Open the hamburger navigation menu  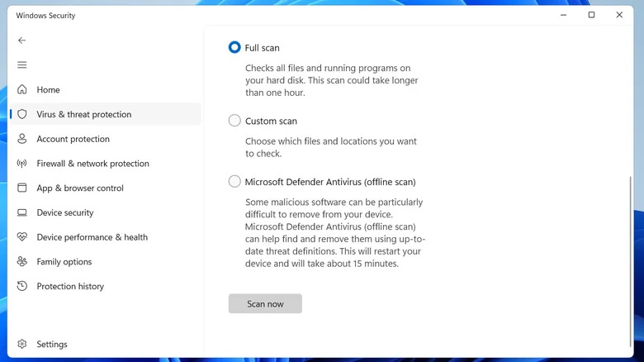pos(21,65)
